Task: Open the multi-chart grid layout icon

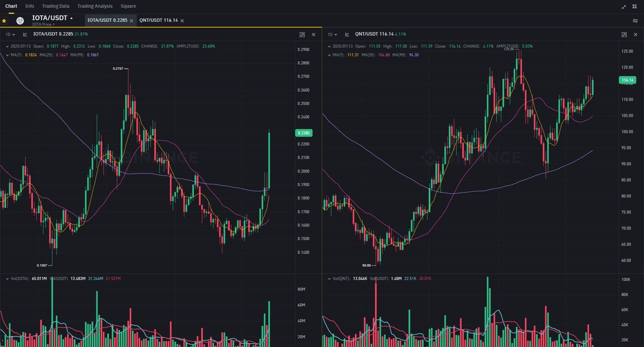Action: [635, 6]
